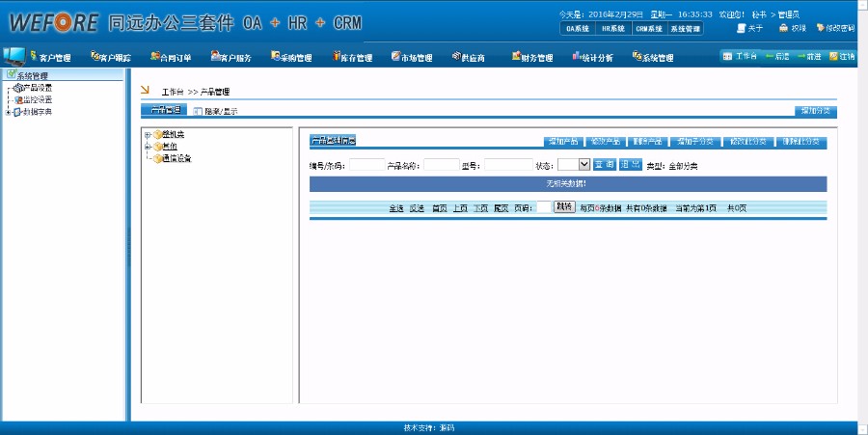Image resolution: width=868 pixels, height=435 pixels.
Task: Click the 首页 pagination link
Action: pos(440,208)
